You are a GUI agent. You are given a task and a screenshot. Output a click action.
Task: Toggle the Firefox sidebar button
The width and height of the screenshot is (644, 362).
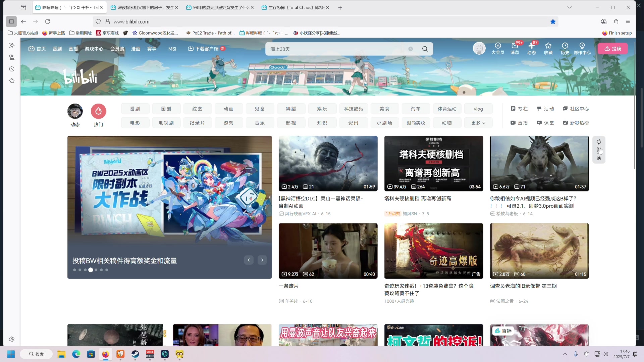tap(11, 21)
